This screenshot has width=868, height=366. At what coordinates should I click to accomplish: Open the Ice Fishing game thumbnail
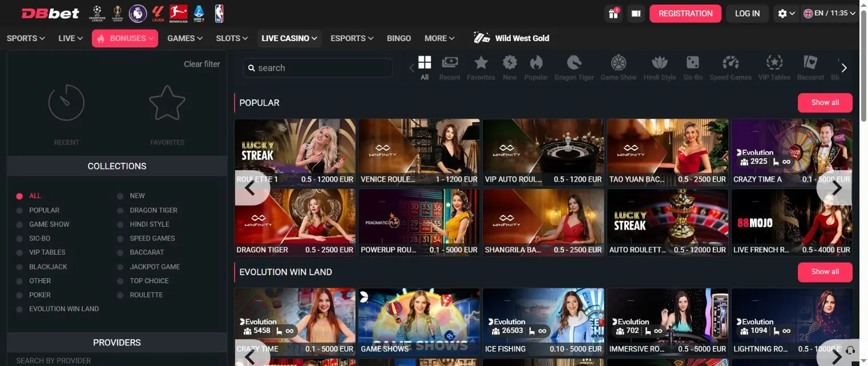click(543, 321)
